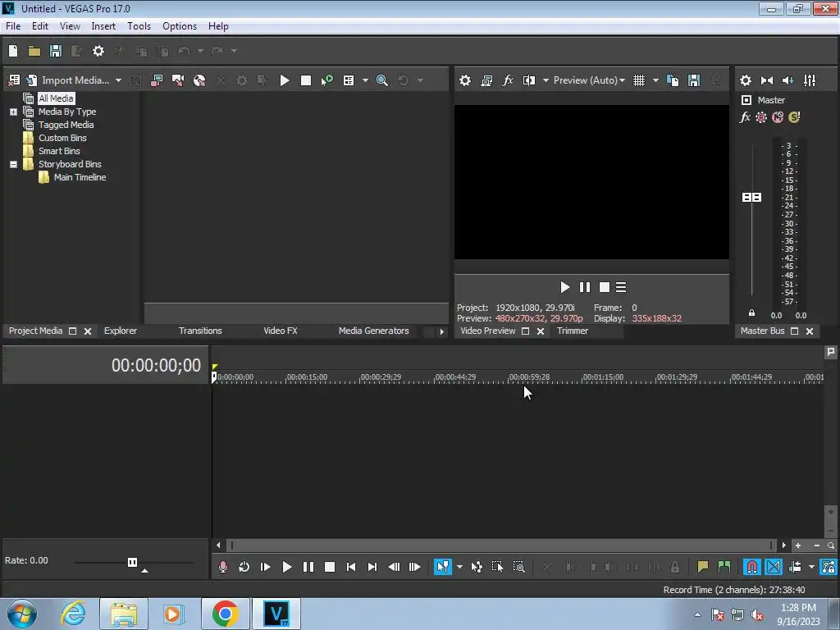Switch to the Explorer tab
This screenshot has height=630, width=840.
[x=121, y=331]
